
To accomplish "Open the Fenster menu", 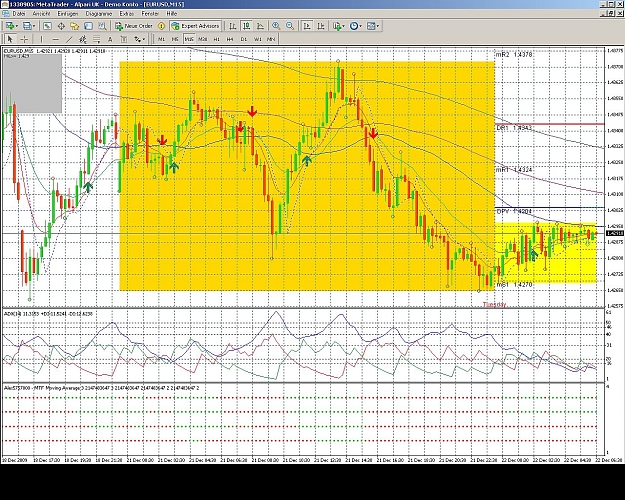I will pyautogui.click(x=150, y=14).
